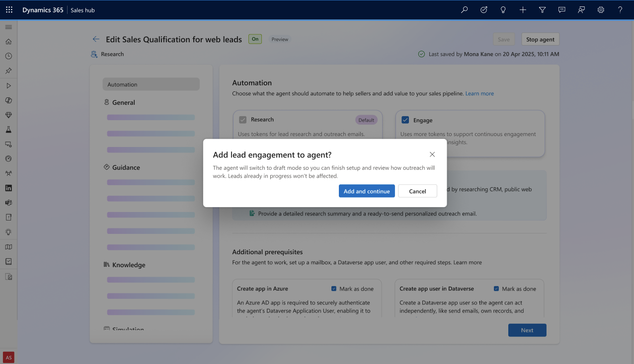Select the Guidance section
This screenshot has height=364, width=634.
click(126, 167)
